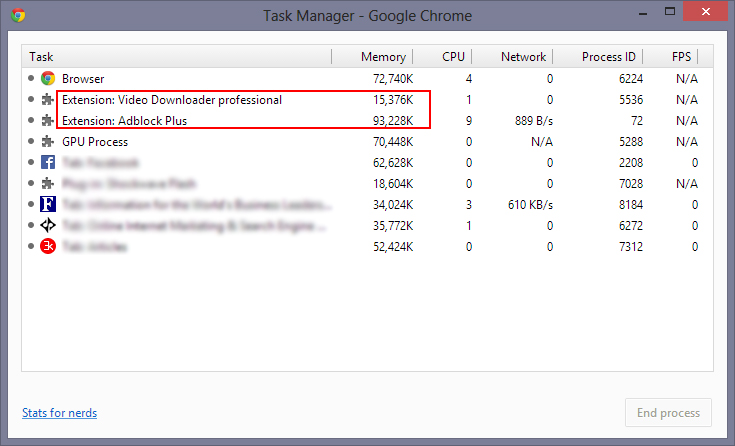
Task: Sort processes by Memory column
Action: coord(383,57)
